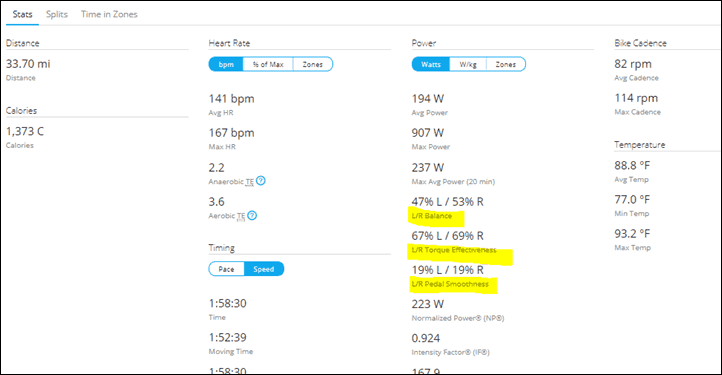722x375 pixels.
Task: Show heart rate as % of Max
Action: pyautogui.click(x=268, y=64)
